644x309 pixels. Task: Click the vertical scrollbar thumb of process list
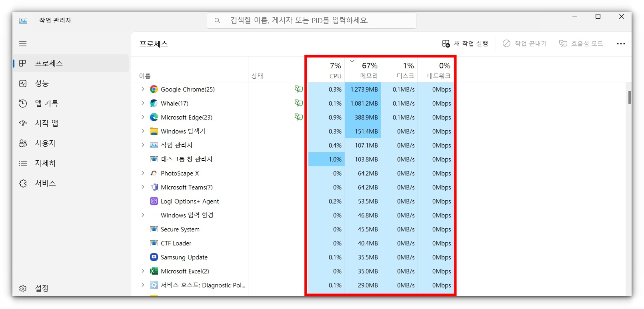point(629,97)
